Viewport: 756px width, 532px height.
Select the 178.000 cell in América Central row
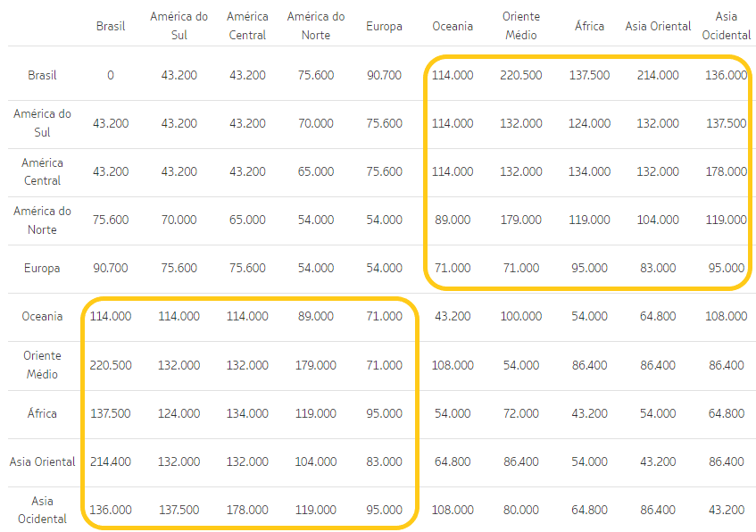[727, 171]
